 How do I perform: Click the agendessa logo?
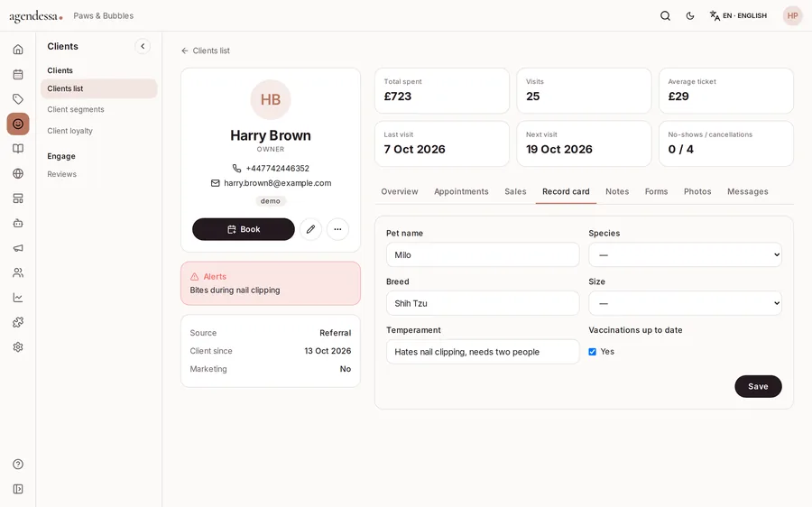coord(36,16)
